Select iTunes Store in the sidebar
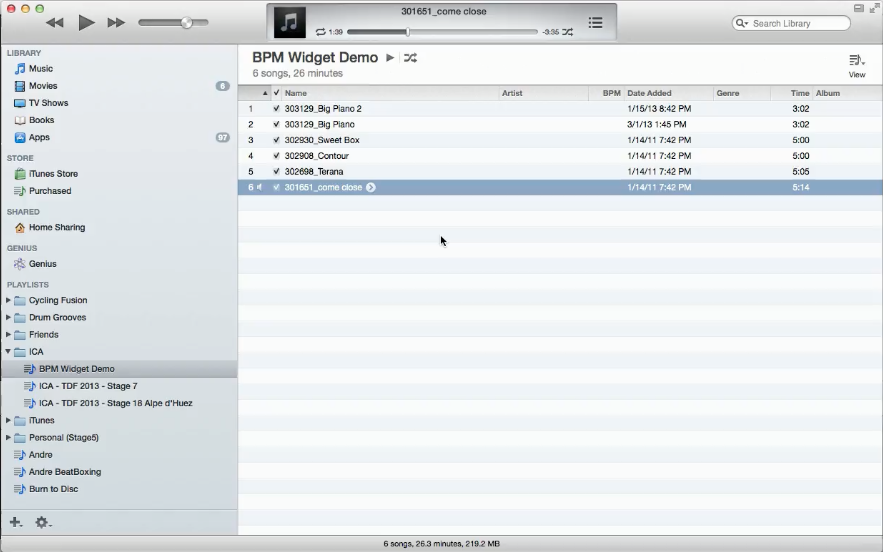 coord(53,174)
